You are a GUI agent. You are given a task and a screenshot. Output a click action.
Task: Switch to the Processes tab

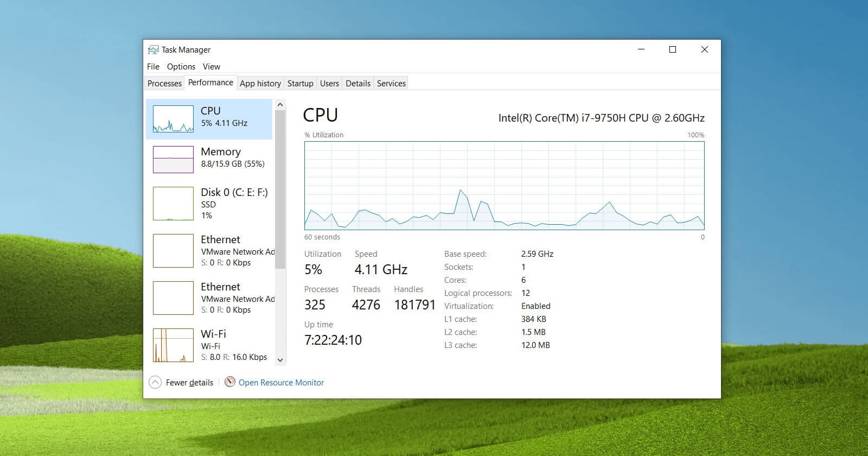point(164,83)
